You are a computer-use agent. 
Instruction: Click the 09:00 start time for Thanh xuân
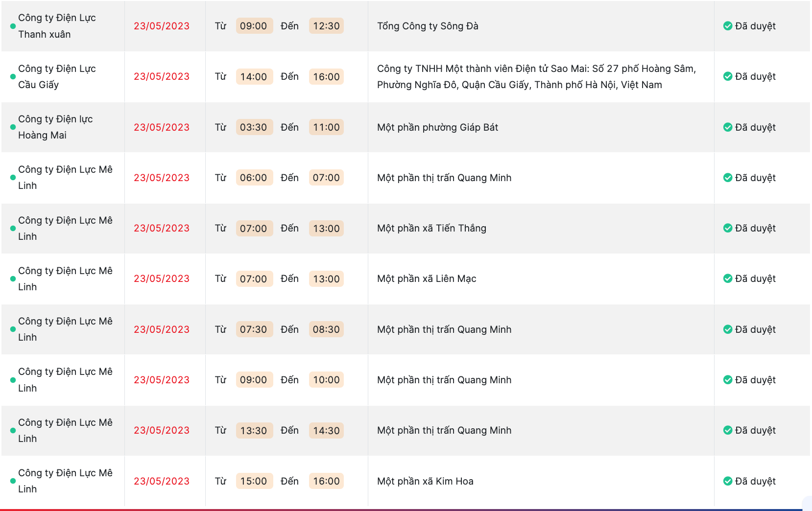(x=254, y=26)
